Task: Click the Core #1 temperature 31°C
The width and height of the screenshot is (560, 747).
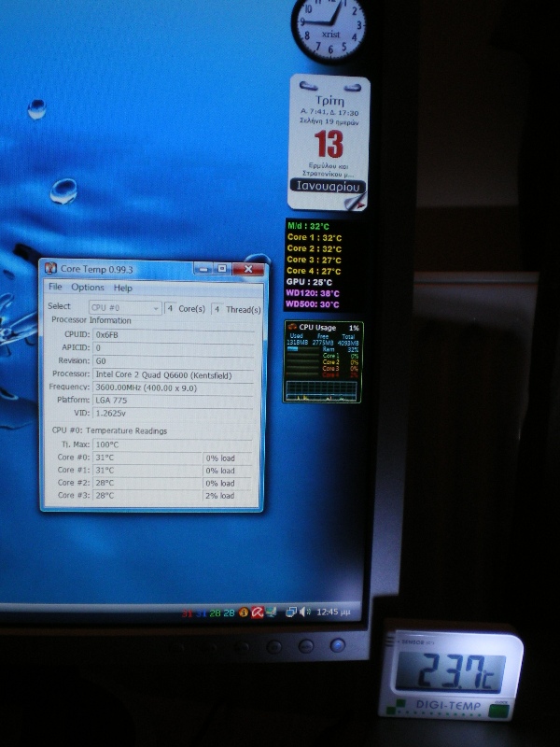Action: (x=147, y=471)
